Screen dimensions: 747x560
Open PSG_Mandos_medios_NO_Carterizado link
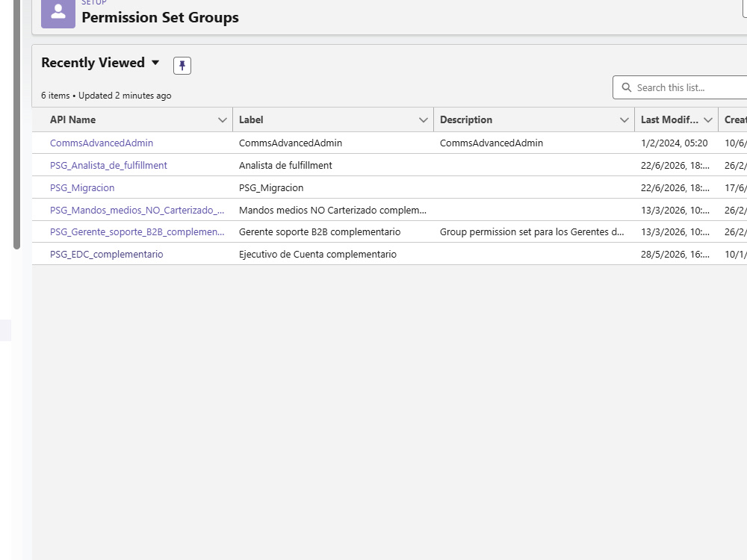(x=137, y=210)
